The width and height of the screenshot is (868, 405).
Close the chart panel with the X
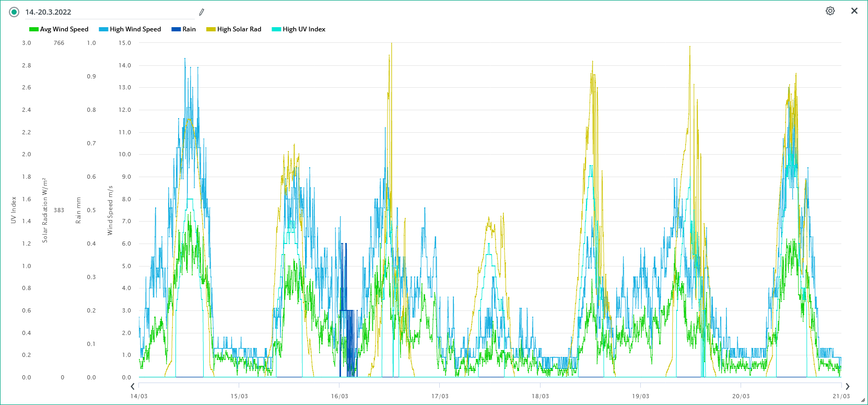pos(854,11)
